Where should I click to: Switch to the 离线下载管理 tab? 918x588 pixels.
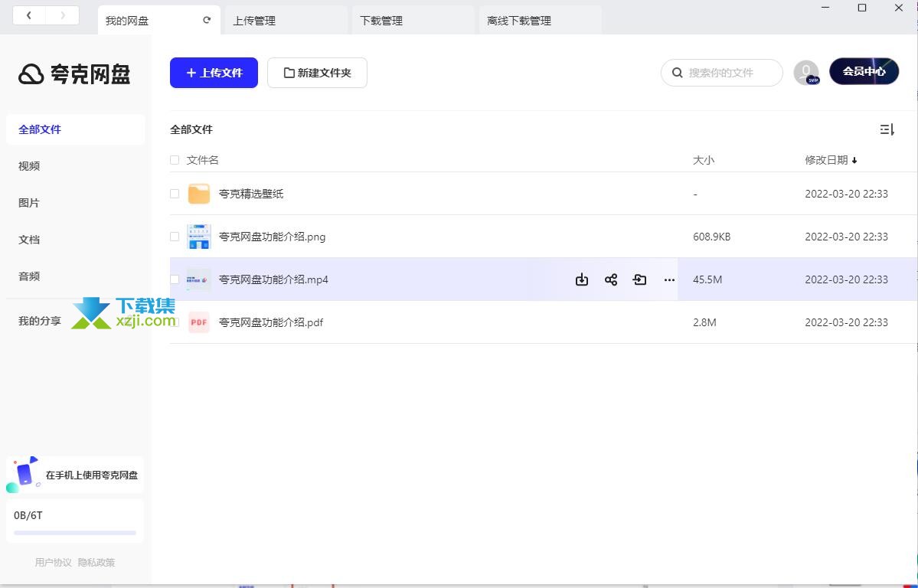click(540, 21)
